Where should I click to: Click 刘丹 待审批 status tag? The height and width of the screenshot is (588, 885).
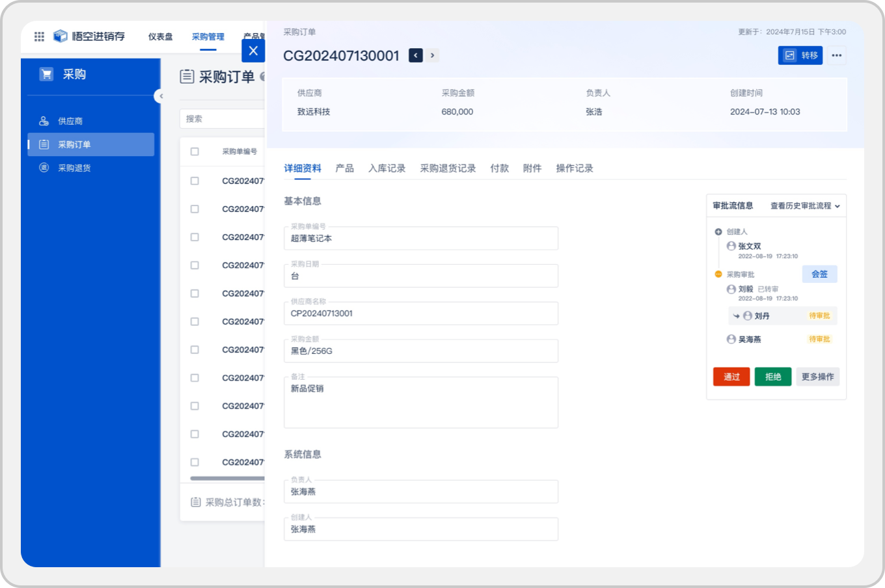click(819, 315)
